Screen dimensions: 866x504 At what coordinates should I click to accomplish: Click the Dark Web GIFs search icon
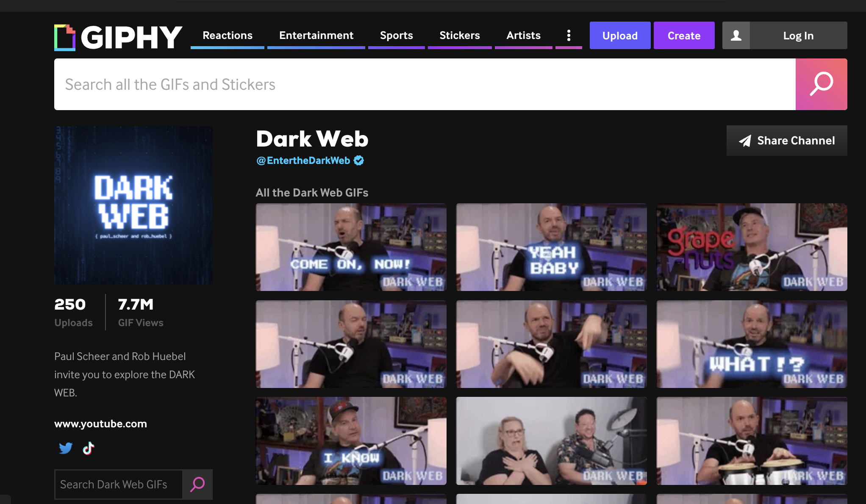(x=197, y=484)
